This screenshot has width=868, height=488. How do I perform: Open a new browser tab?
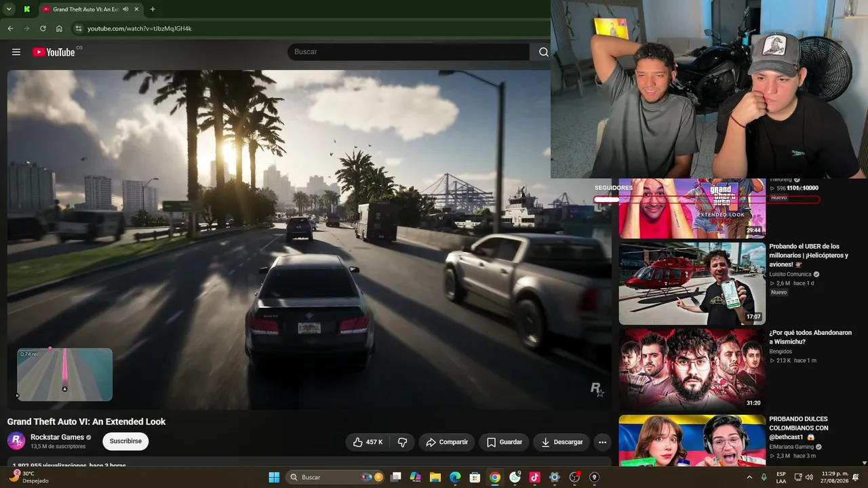(153, 9)
